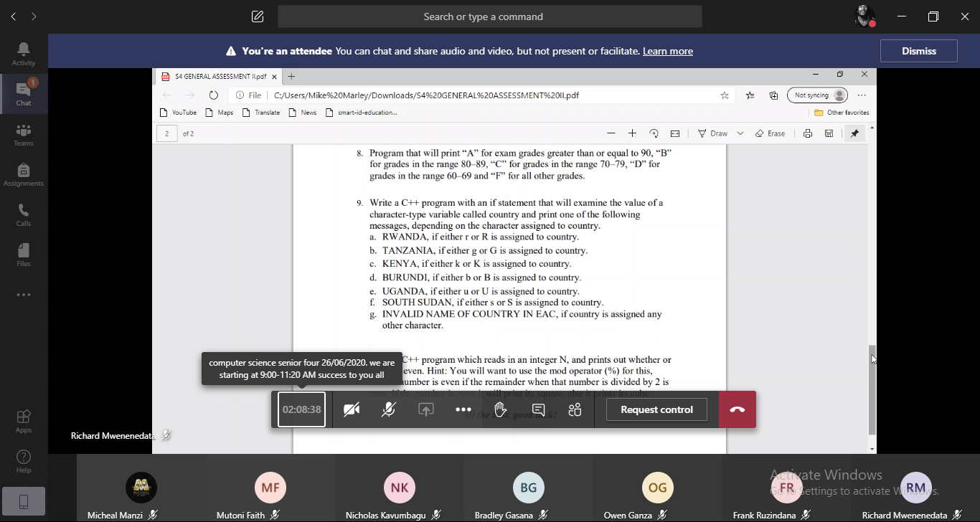Select Nicholas Kavumbagu participant tile
The width and height of the screenshot is (980, 522).
(x=400, y=488)
